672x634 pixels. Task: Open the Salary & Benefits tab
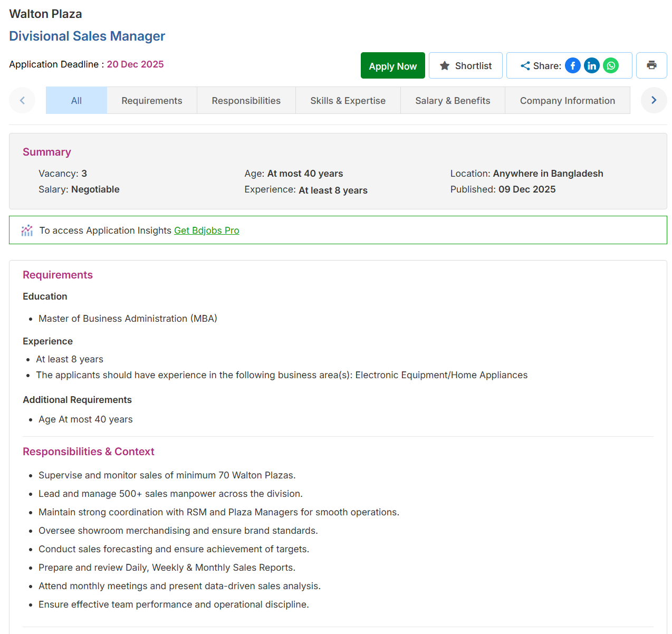tap(453, 100)
